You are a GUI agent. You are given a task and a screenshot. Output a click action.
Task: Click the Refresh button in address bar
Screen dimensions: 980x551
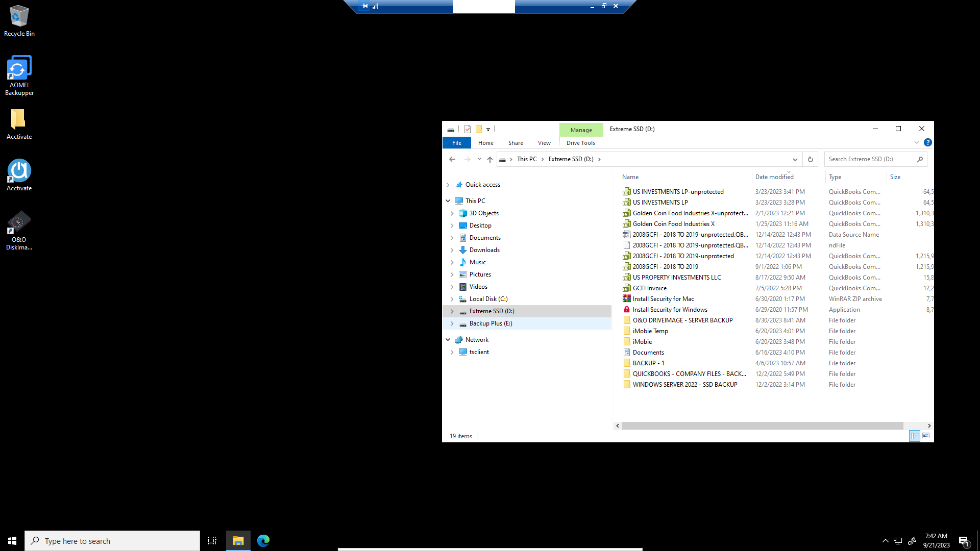pos(810,159)
